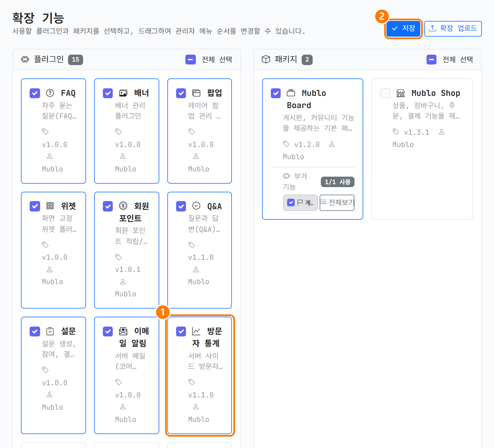Click the "v1.2.0" version text
This screenshot has width=494, height=448.
[307, 145]
